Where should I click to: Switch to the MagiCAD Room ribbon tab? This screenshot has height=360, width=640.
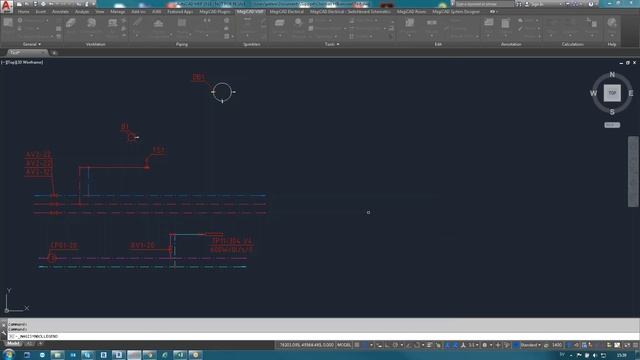(411, 12)
